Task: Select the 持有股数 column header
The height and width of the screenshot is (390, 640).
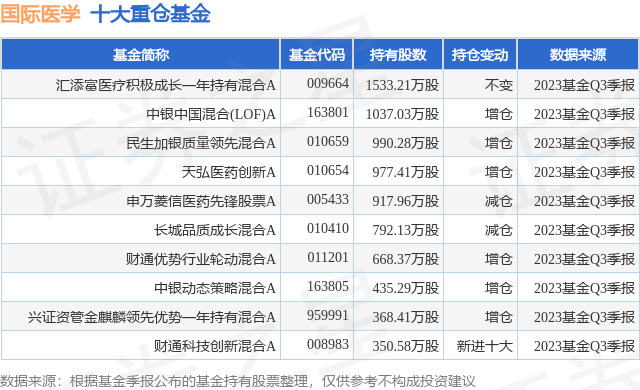Action: [x=398, y=54]
